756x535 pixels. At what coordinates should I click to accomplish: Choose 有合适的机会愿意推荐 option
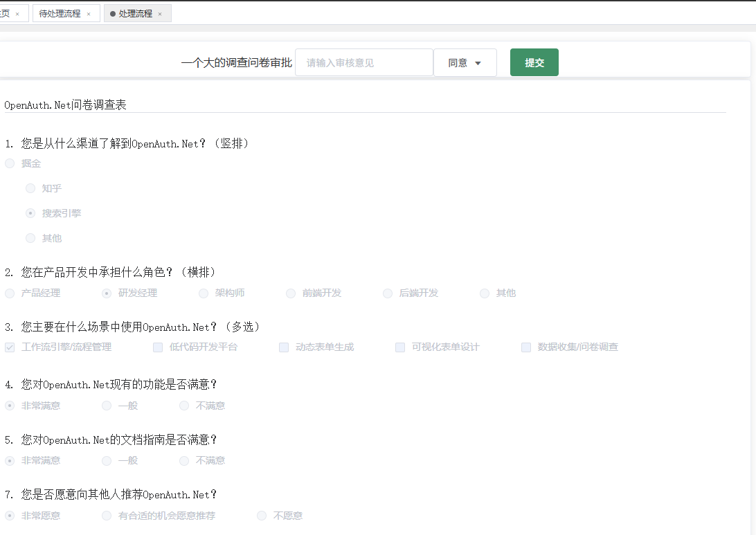[107, 516]
